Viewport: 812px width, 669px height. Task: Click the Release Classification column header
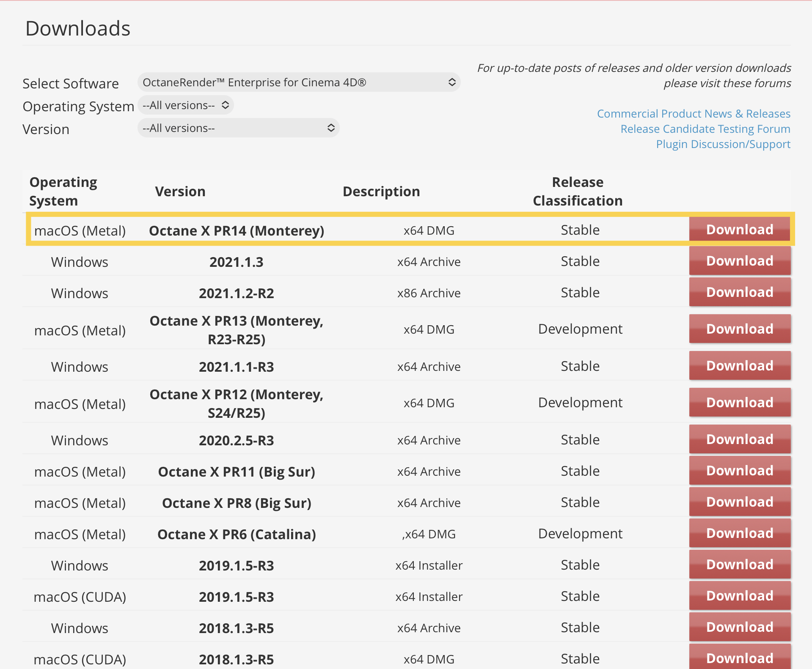point(578,191)
